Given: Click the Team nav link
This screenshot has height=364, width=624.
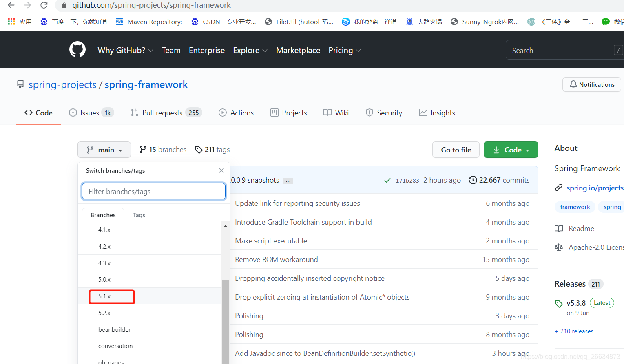Looking at the screenshot, I should point(171,50).
